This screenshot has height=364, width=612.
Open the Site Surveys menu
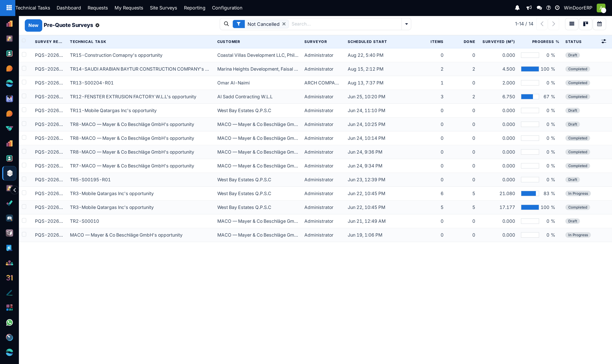164,8
